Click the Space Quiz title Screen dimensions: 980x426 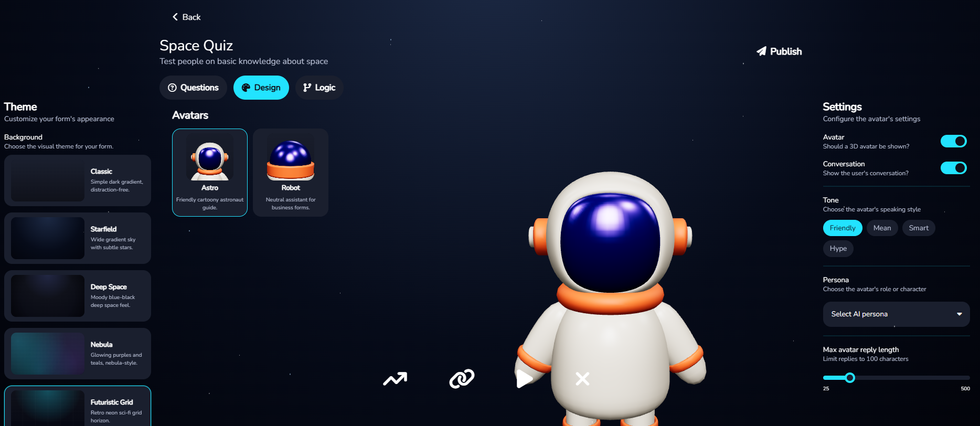point(196,46)
